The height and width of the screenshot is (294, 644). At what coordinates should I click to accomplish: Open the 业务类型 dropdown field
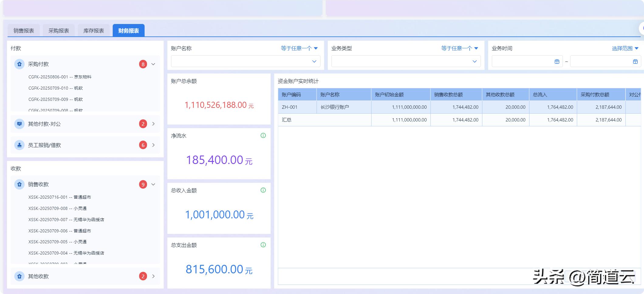(x=406, y=61)
